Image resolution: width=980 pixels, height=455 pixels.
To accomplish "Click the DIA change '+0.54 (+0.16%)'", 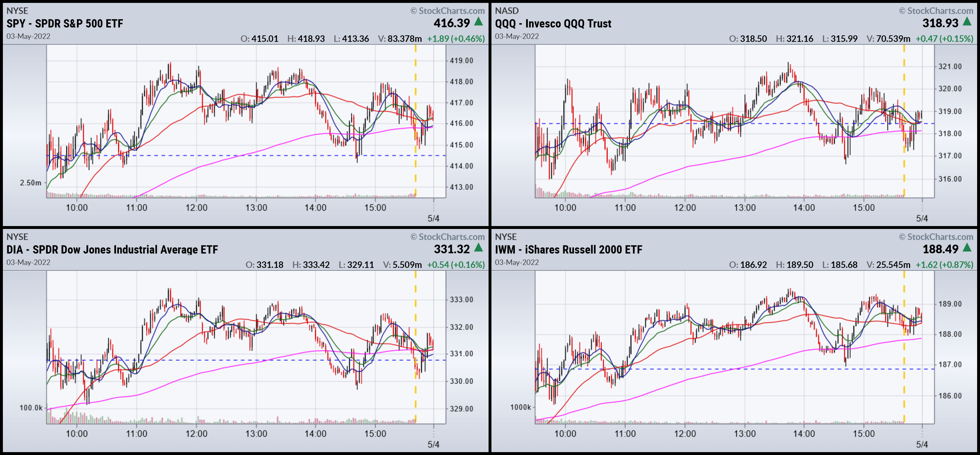I will pyautogui.click(x=456, y=264).
